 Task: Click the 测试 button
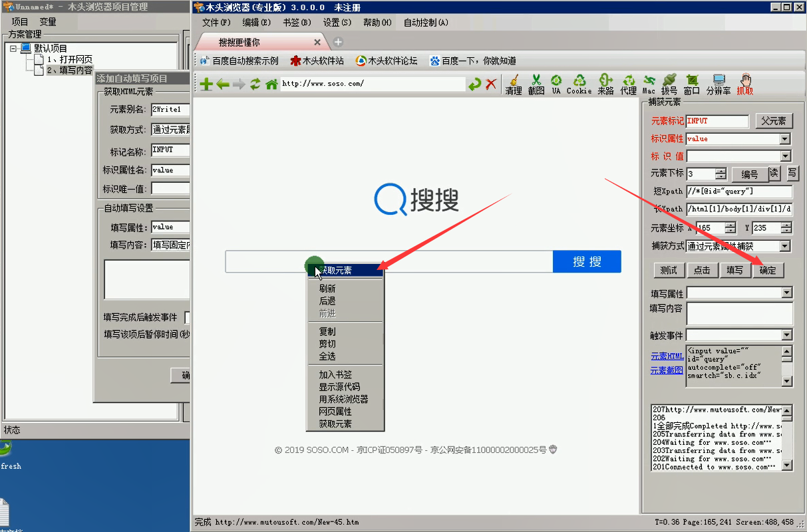tap(669, 270)
